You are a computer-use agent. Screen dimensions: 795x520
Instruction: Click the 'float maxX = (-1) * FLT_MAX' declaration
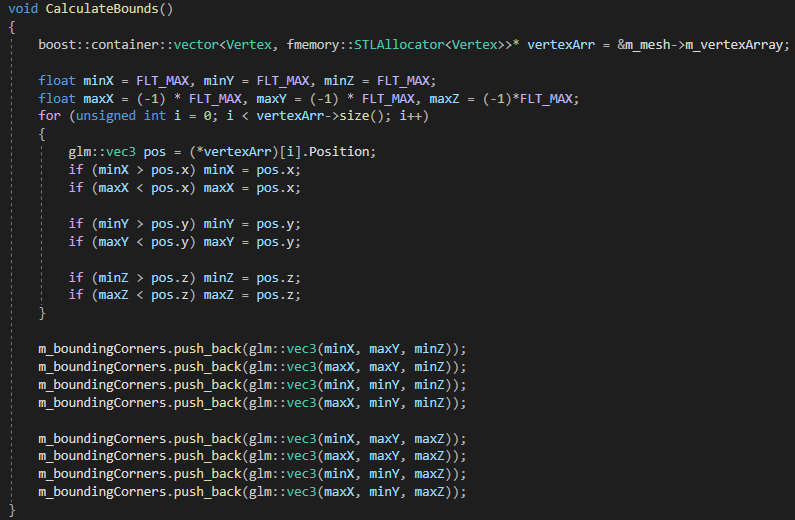click(x=140, y=98)
